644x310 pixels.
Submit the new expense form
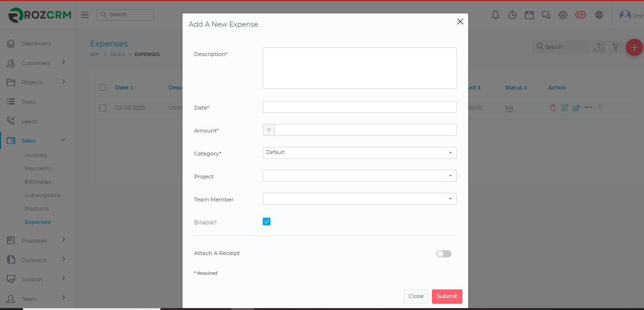(447, 296)
